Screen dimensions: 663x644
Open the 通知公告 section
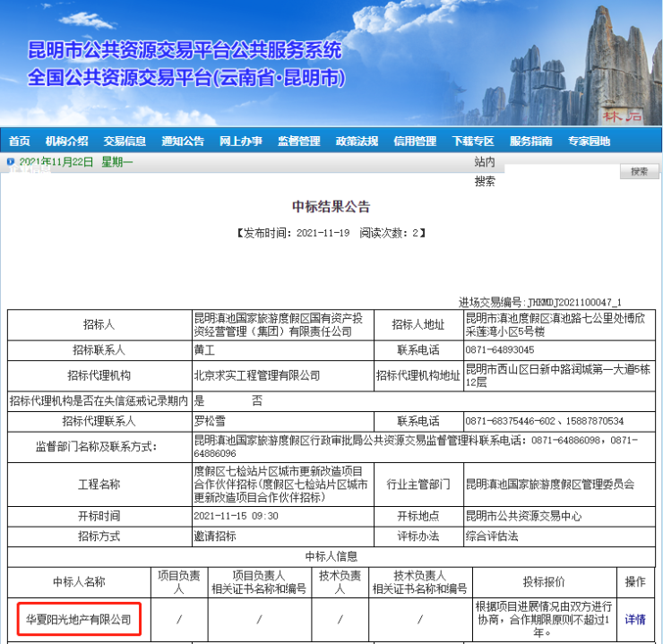tap(183, 141)
